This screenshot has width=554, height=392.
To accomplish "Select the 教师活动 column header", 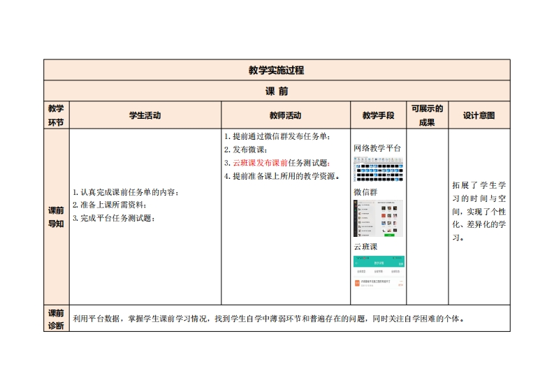I will pyautogui.click(x=285, y=115).
